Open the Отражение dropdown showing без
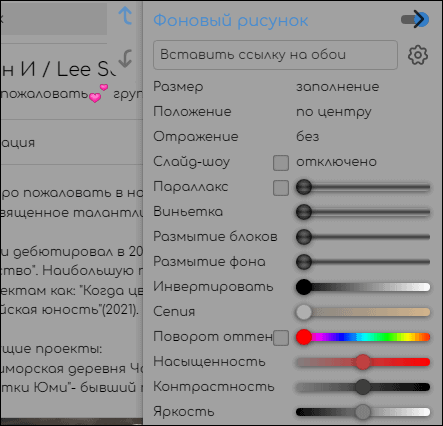443x426 pixels. pyautogui.click(x=308, y=137)
